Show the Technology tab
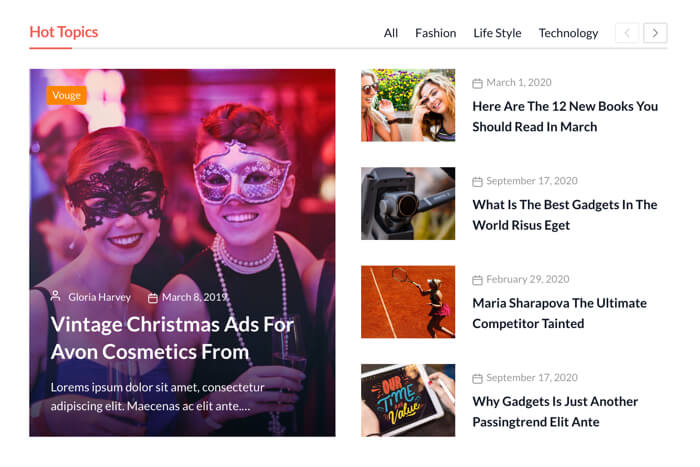The image size is (700, 467). 568,33
